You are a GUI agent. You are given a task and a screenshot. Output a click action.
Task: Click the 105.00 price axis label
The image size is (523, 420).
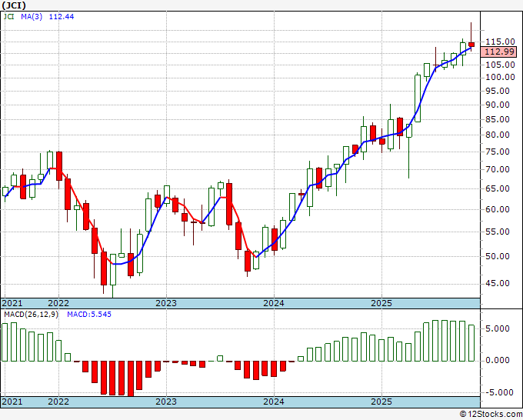(500, 65)
